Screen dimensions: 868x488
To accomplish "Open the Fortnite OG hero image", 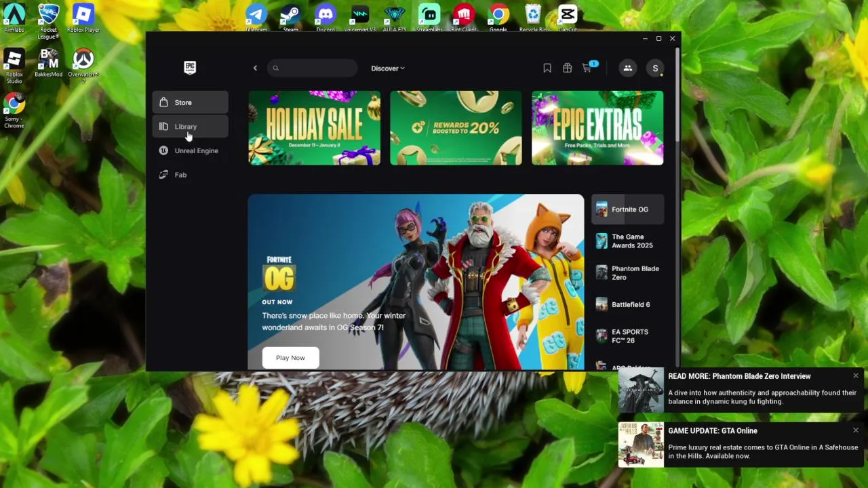I will (416, 283).
